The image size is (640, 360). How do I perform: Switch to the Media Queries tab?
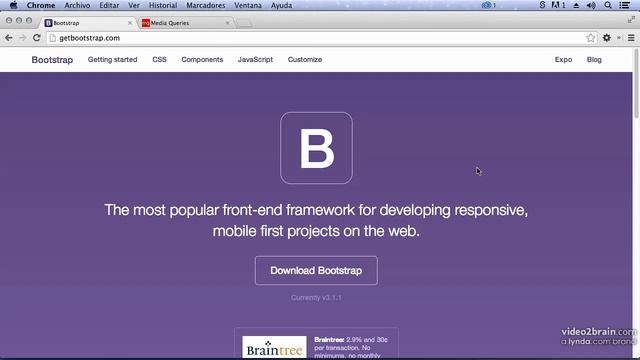(x=186, y=23)
